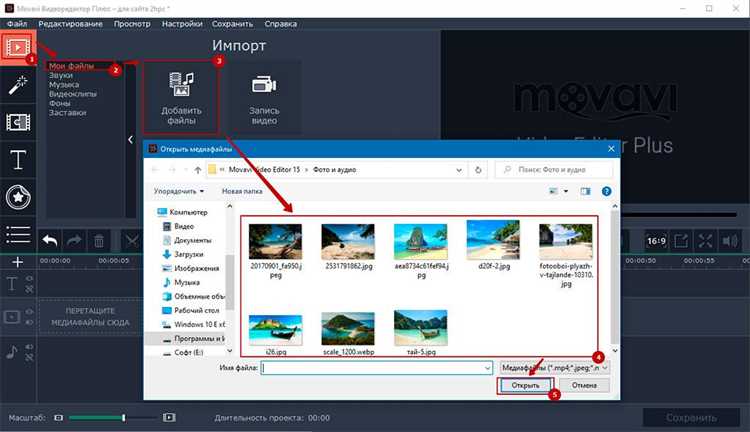Click the zoom in timeline icon

click(x=169, y=418)
